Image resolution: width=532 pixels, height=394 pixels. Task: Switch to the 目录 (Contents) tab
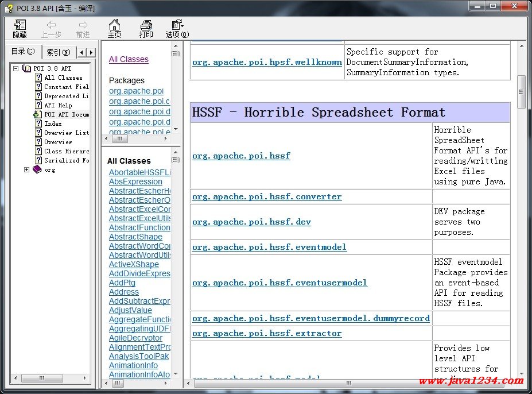(23, 51)
